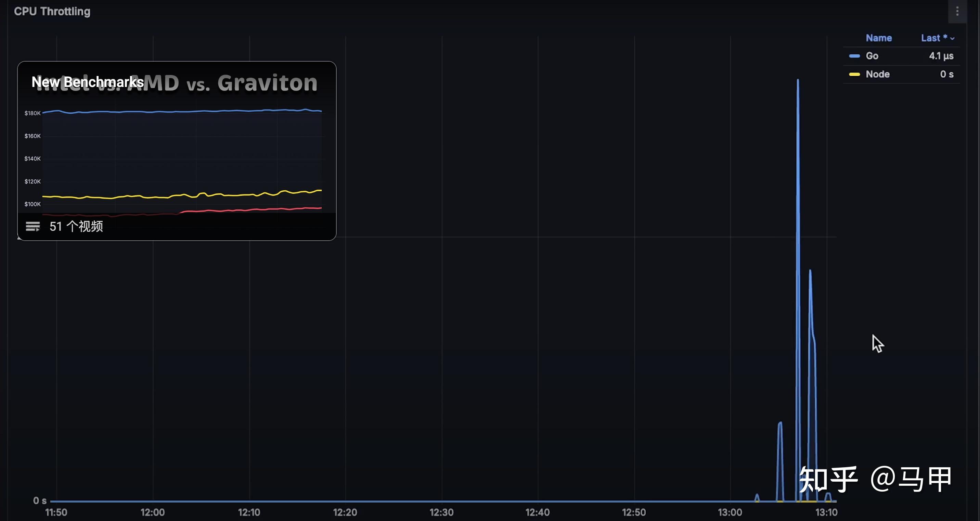Click the playlist icon beside 51 个视频
Image resolution: width=980 pixels, height=521 pixels.
[x=33, y=226]
